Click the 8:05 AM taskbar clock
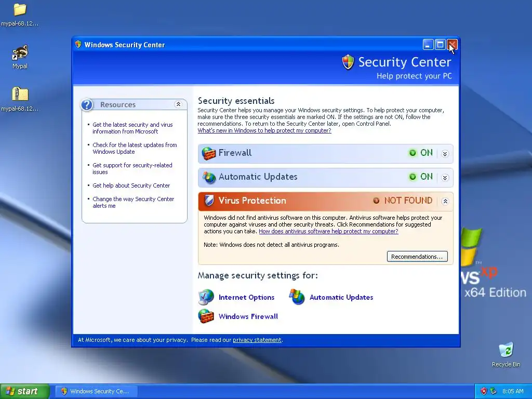 tap(513, 391)
